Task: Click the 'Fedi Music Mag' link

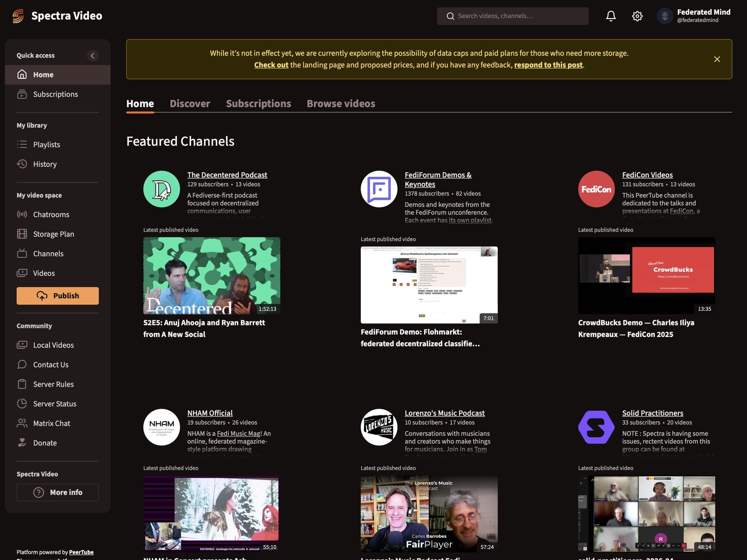Action: pyautogui.click(x=239, y=433)
